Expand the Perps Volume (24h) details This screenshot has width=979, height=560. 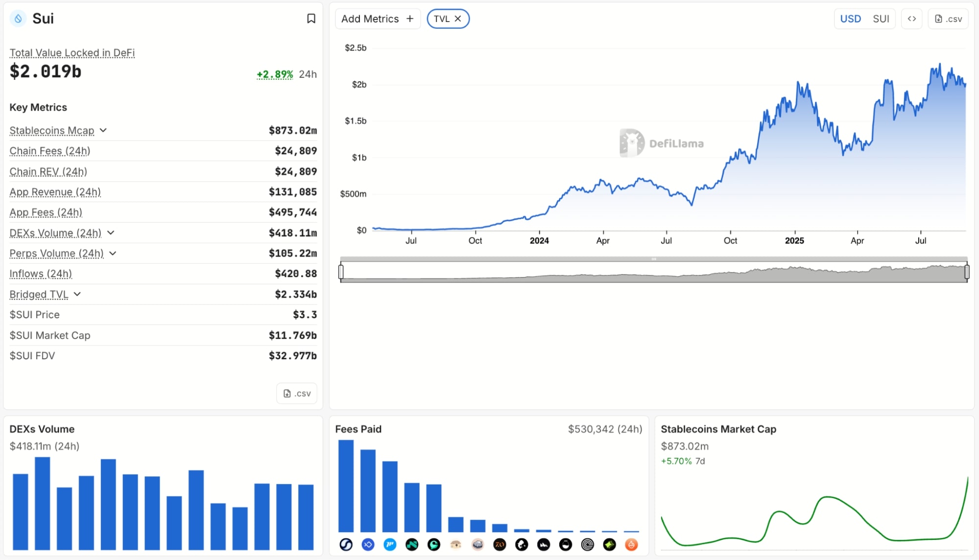[113, 253]
